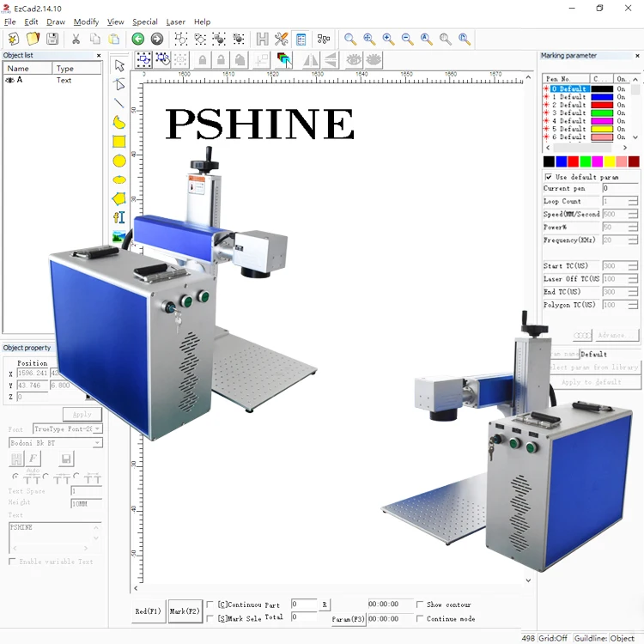
Task: Open the Bodoni Bk BT font dropdown
Action: pyautogui.click(x=97, y=443)
